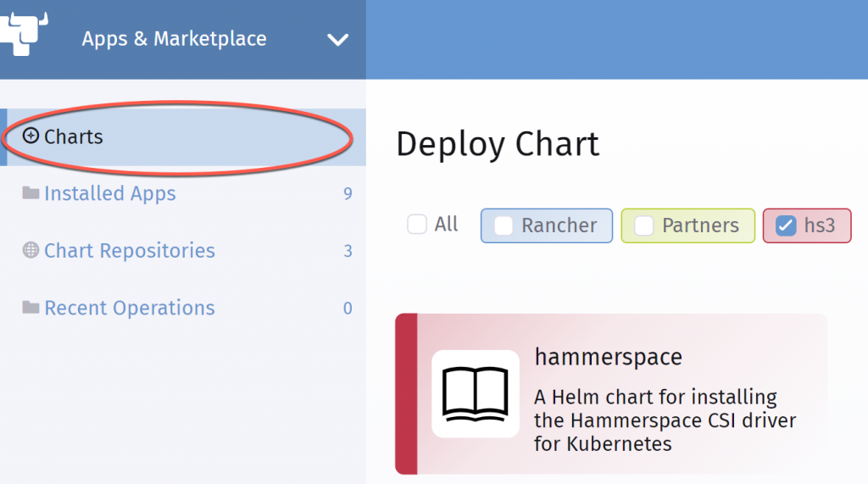Viewport: 868px width, 484px height.
Task: Click the folder icon beside Recent Operations
Action: click(x=31, y=308)
